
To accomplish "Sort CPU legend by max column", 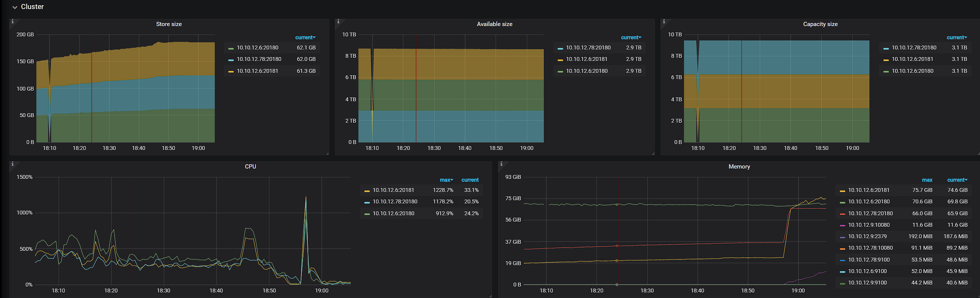I will pos(446,180).
